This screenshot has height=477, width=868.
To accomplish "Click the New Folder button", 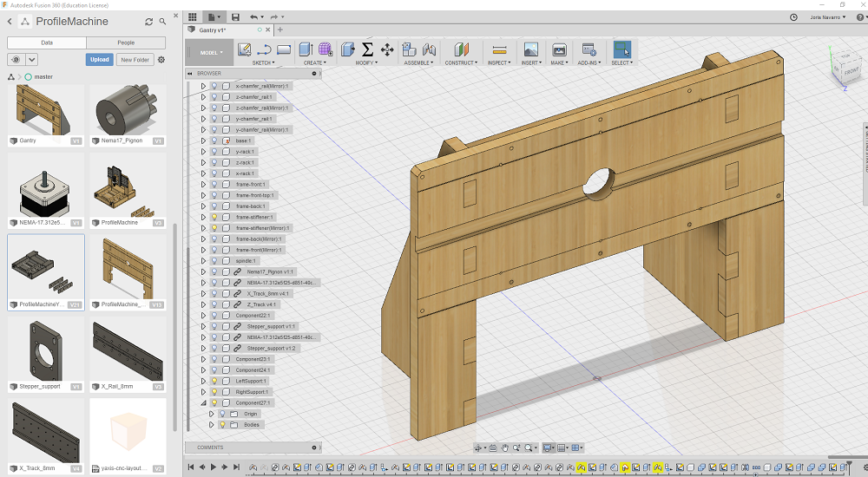I will point(135,60).
